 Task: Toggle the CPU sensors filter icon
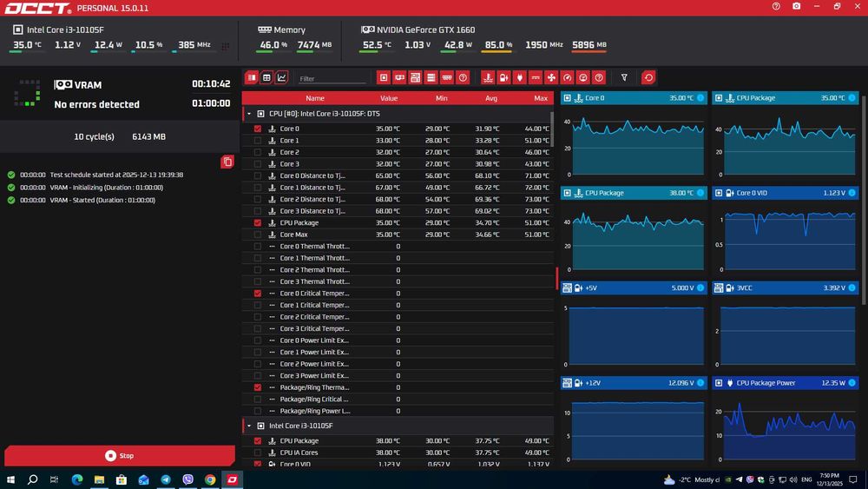point(384,77)
